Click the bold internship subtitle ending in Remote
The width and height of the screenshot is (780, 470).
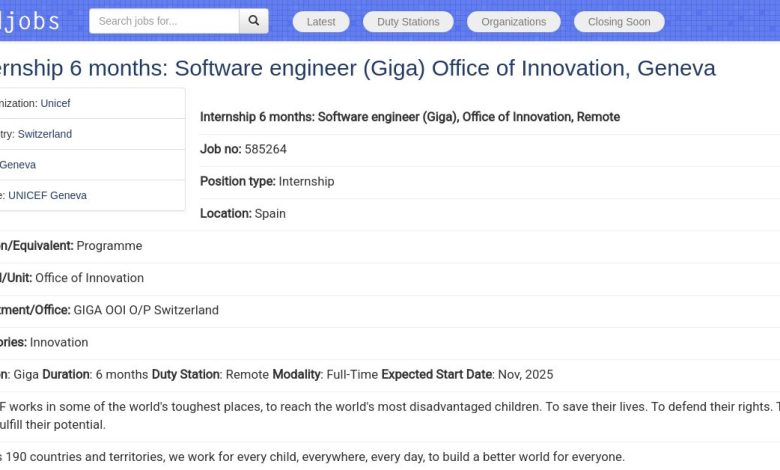(x=409, y=117)
